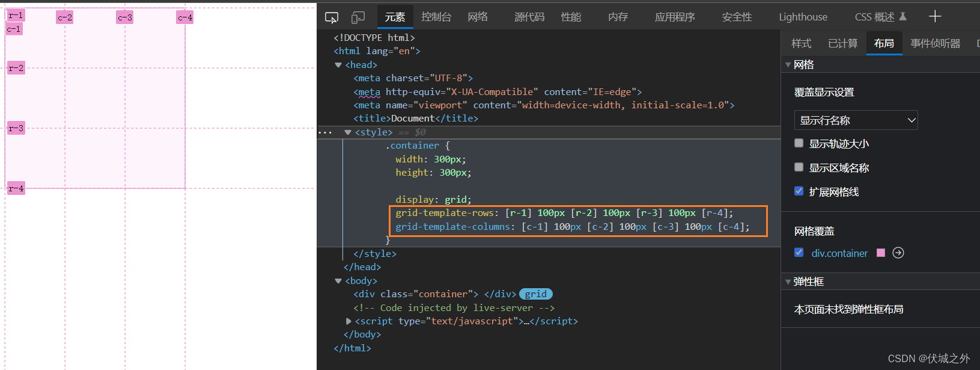This screenshot has height=370, width=980.
Task: Select the html lang="en" node
Action: tap(377, 51)
